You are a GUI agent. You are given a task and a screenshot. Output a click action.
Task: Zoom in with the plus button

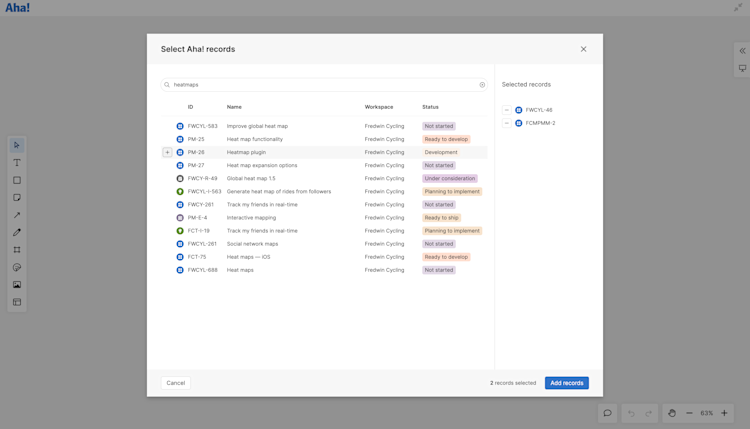pyautogui.click(x=724, y=413)
